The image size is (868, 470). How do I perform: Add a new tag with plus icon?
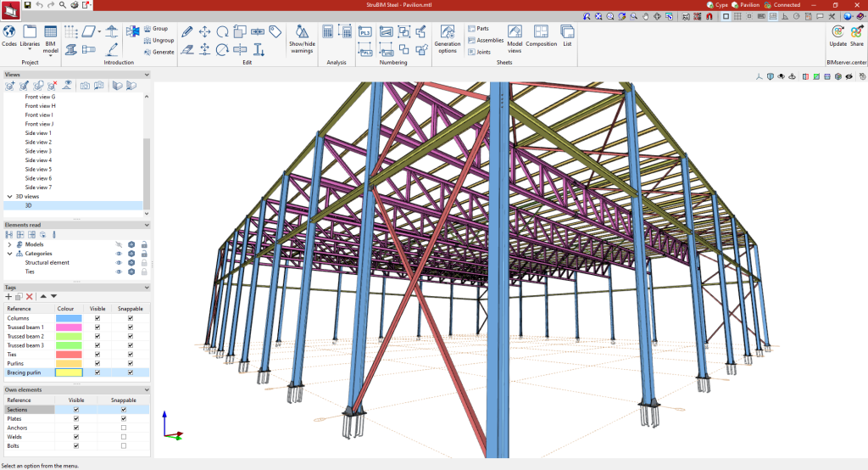pos(8,296)
